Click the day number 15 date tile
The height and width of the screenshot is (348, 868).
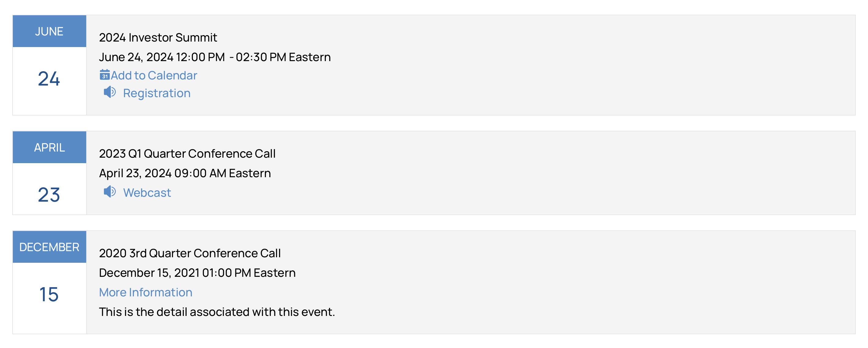[49, 295]
